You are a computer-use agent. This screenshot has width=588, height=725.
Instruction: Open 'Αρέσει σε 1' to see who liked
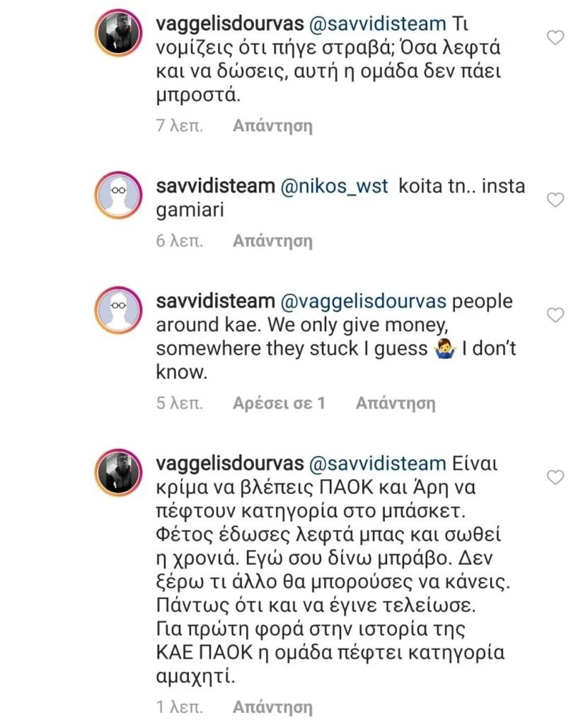(x=279, y=401)
